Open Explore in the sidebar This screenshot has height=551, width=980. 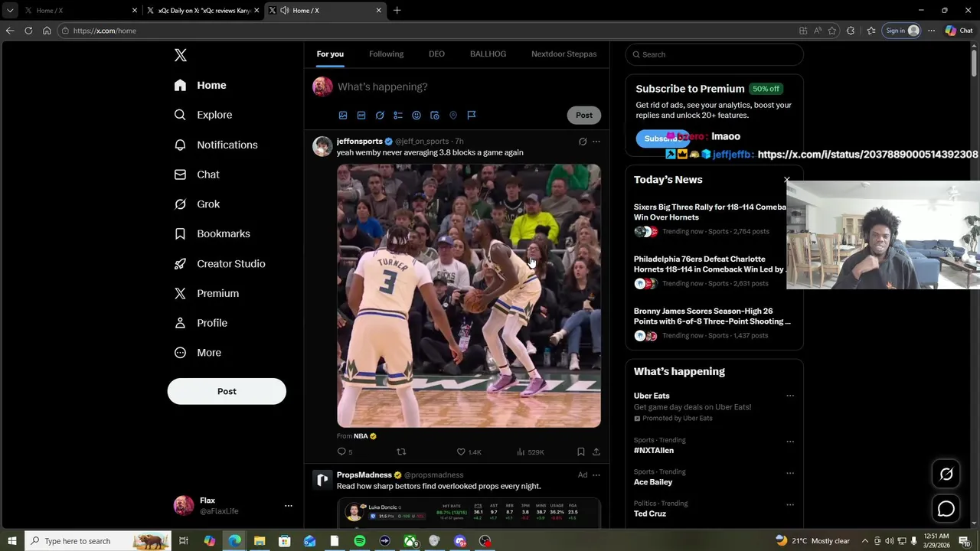pyautogui.click(x=203, y=115)
